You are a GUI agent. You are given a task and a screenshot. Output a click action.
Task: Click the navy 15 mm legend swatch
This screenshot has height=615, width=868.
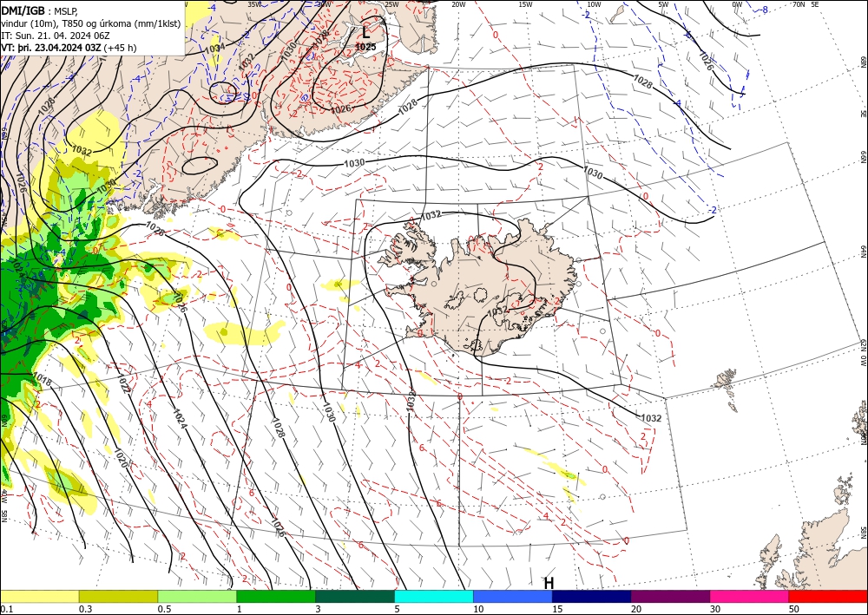(592, 596)
